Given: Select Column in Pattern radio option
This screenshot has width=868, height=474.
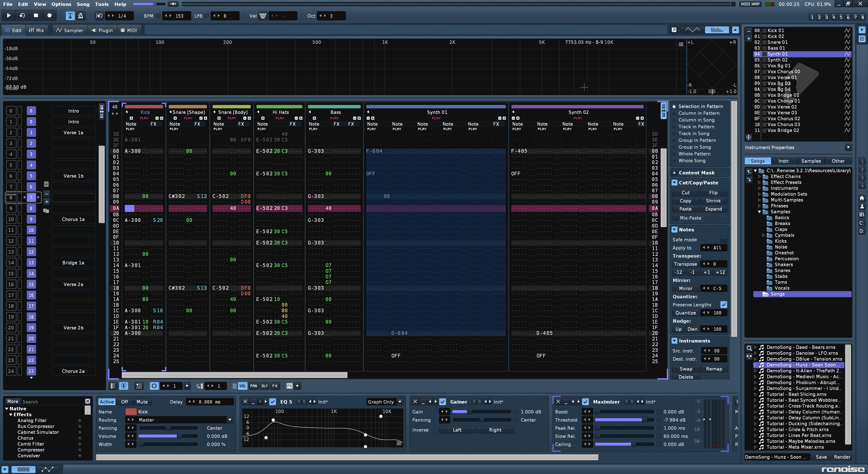Looking at the screenshot, I should point(698,113).
